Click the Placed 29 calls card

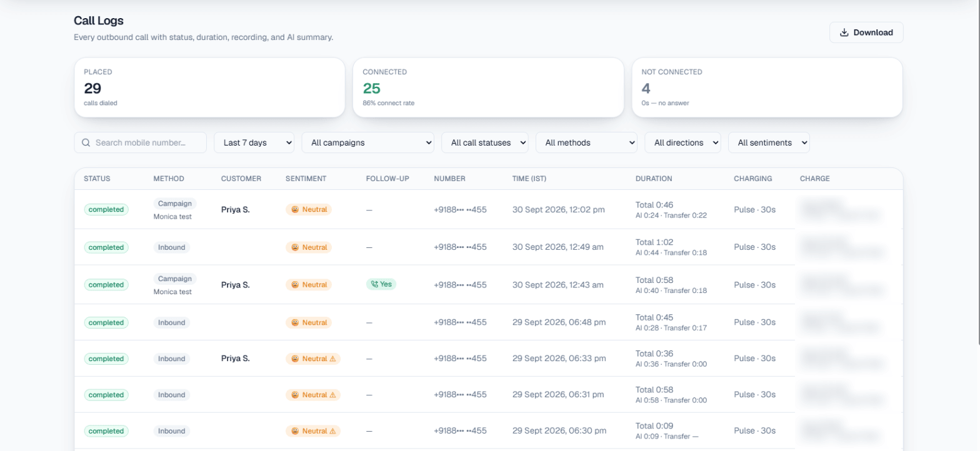[209, 87]
